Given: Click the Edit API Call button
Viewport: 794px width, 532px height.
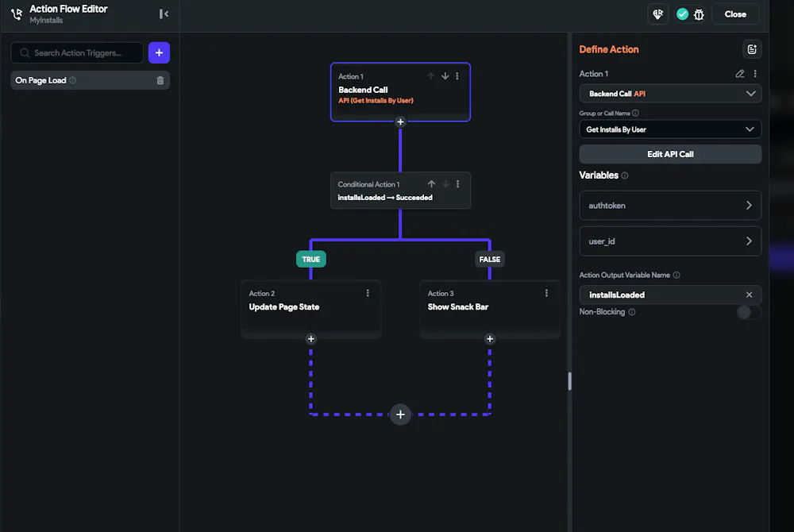Looking at the screenshot, I should [670, 154].
